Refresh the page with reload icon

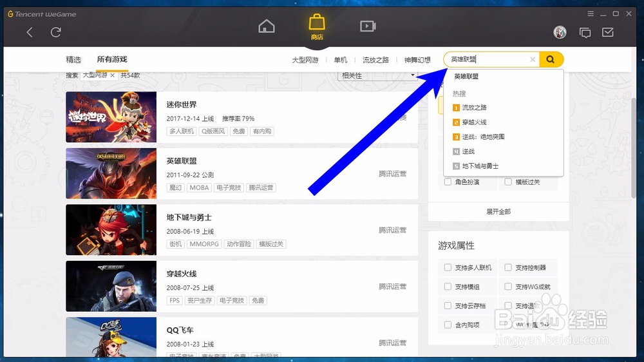click(x=56, y=32)
